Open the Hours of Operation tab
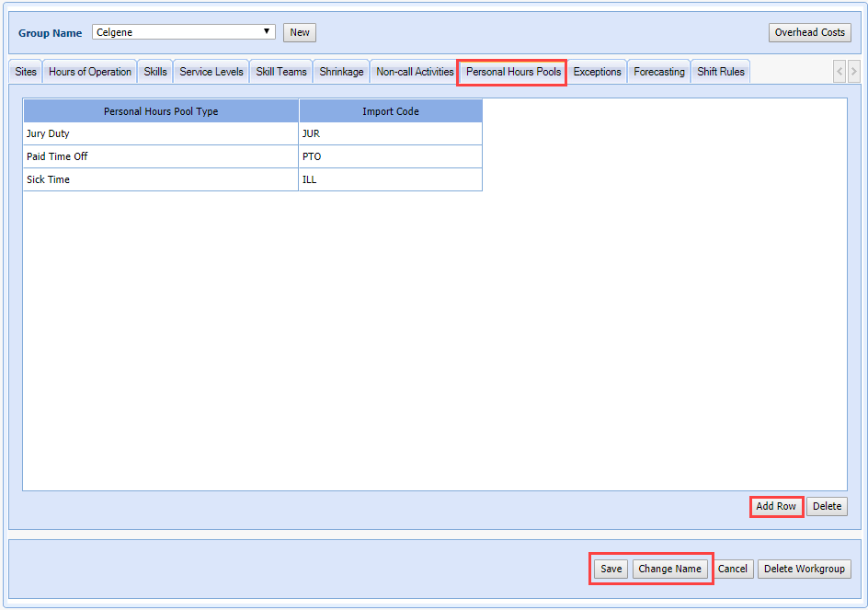 [x=90, y=72]
